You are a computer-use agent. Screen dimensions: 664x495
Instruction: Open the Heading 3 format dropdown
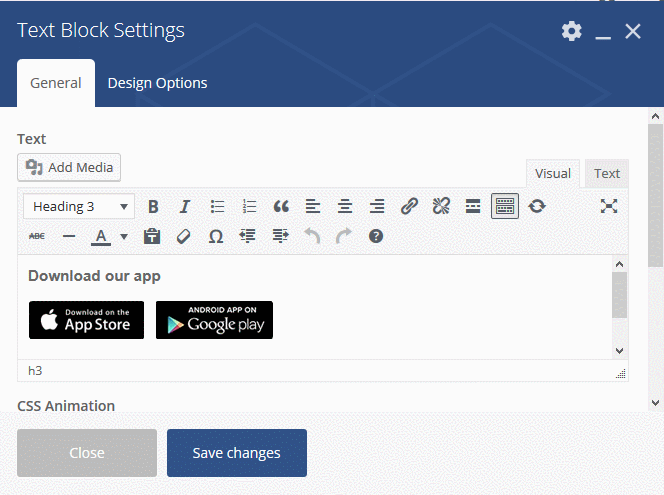[79, 207]
